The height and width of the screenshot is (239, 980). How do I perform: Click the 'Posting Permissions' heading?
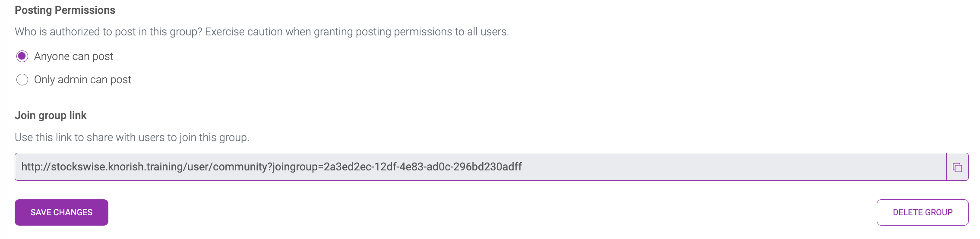click(65, 10)
